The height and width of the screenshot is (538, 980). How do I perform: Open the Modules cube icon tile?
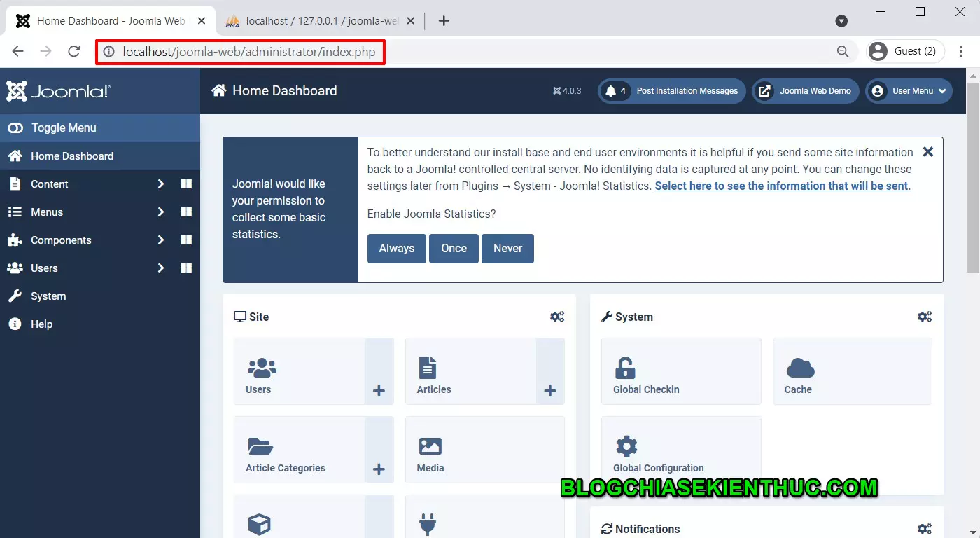(x=300, y=517)
